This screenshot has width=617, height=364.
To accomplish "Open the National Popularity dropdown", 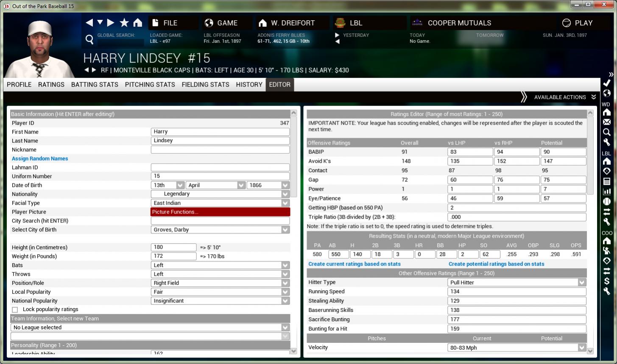I will tap(220, 301).
